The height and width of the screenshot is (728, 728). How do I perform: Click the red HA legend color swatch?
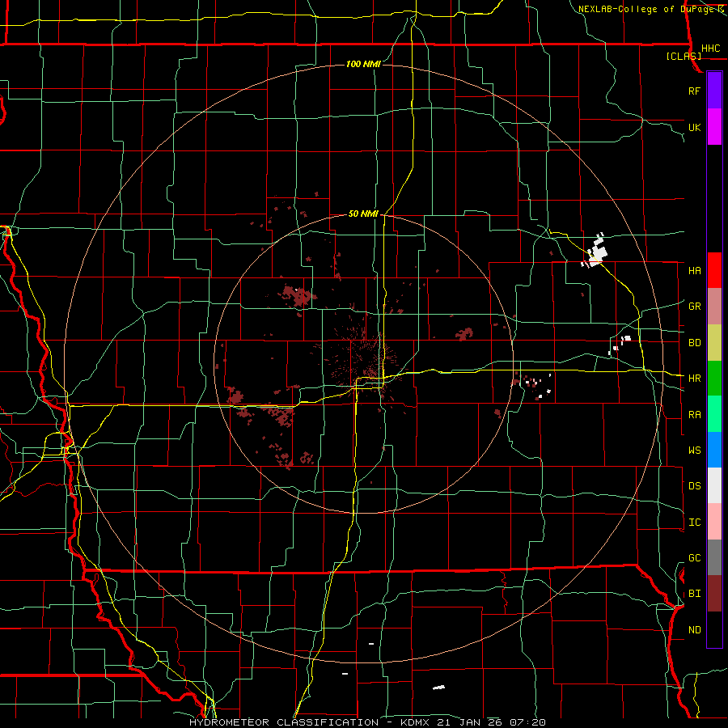714,270
